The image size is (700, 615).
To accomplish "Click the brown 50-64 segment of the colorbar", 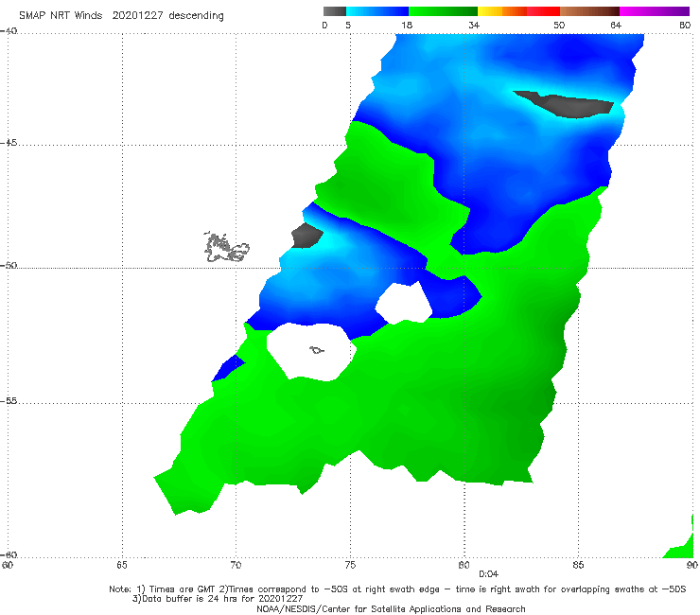I will click(x=589, y=11).
